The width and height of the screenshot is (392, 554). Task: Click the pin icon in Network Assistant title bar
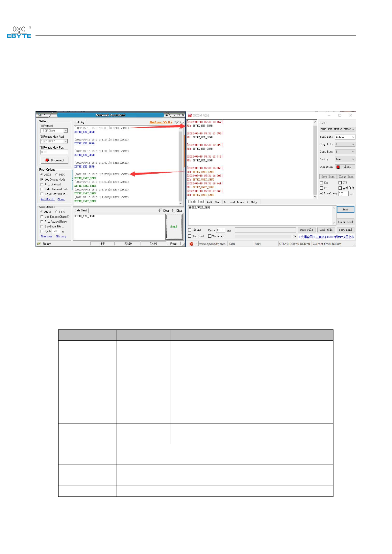point(168,115)
